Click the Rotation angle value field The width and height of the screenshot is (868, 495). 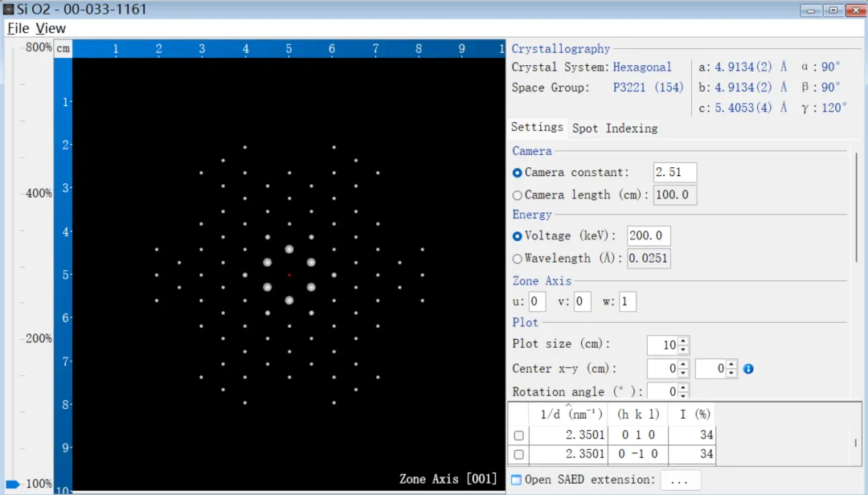662,391
